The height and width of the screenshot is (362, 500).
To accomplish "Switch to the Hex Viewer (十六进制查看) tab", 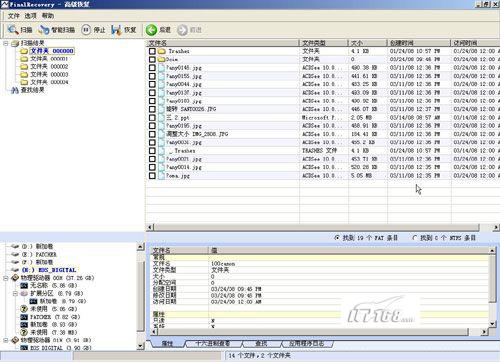I will point(212,343).
